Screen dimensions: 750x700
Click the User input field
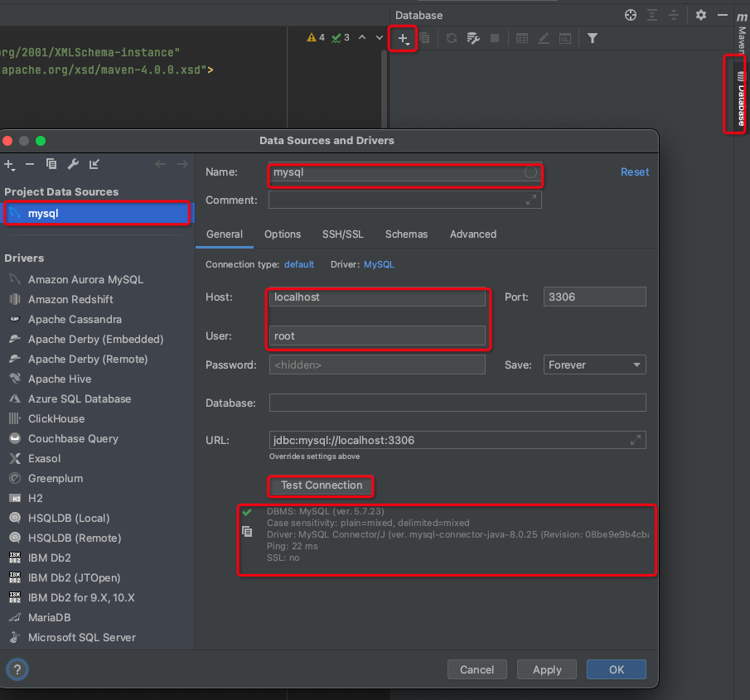[x=377, y=336]
